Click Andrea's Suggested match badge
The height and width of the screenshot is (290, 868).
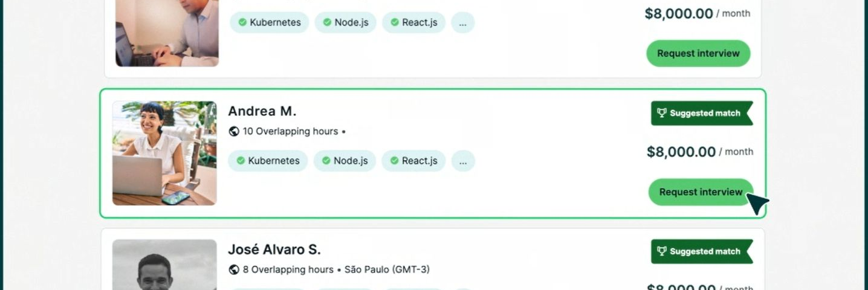click(701, 113)
